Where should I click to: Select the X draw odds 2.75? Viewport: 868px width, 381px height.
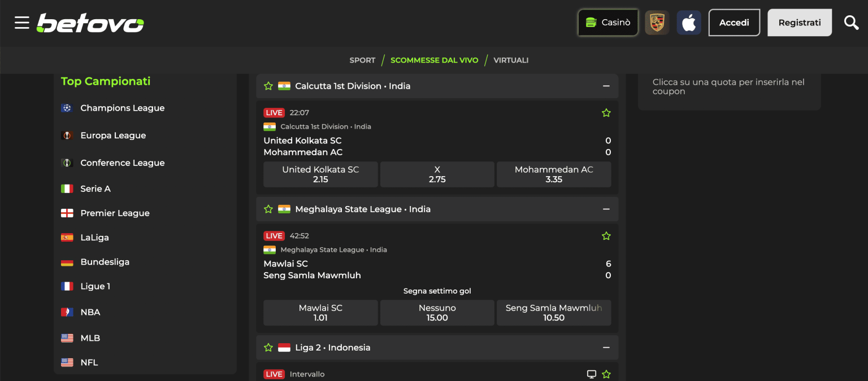(437, 174)
